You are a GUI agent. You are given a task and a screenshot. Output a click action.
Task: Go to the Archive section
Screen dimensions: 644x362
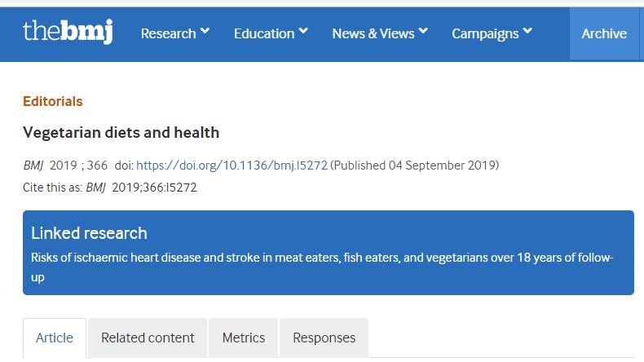pos(604,33)
